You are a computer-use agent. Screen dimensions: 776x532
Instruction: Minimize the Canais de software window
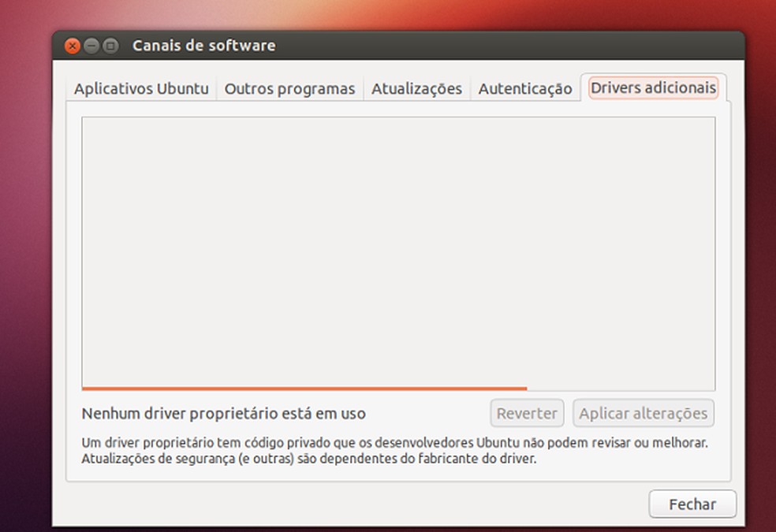91,46
